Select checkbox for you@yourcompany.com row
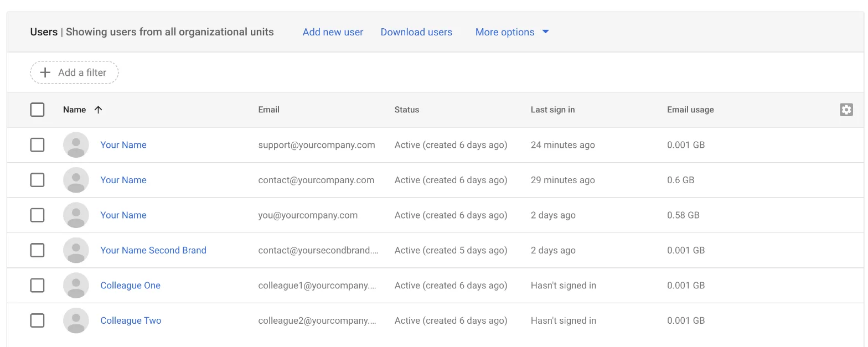Screen dimensions: 868x347 pyautogui.click(x=37, y=215)
